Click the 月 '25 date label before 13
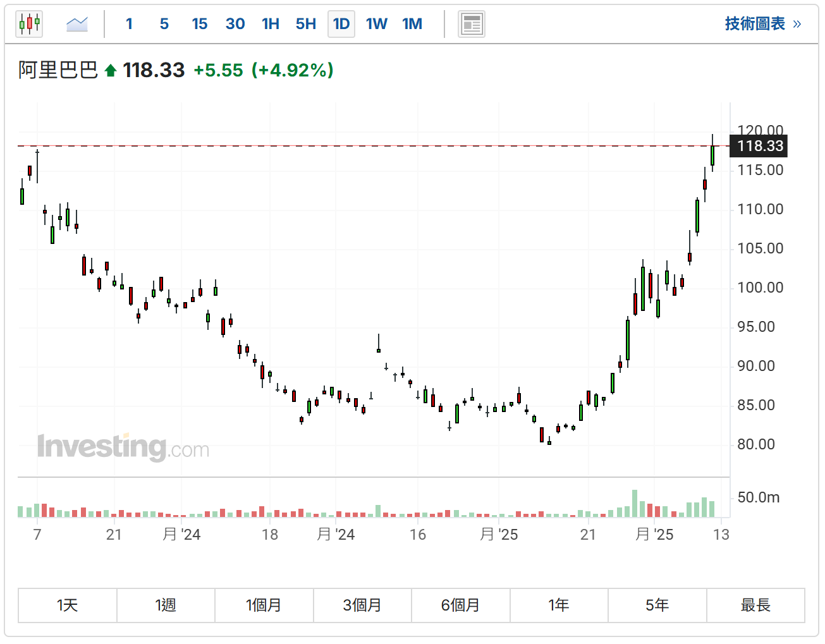Image resolution: width=825 pixels, height=644 pixels. coord(654,535)
